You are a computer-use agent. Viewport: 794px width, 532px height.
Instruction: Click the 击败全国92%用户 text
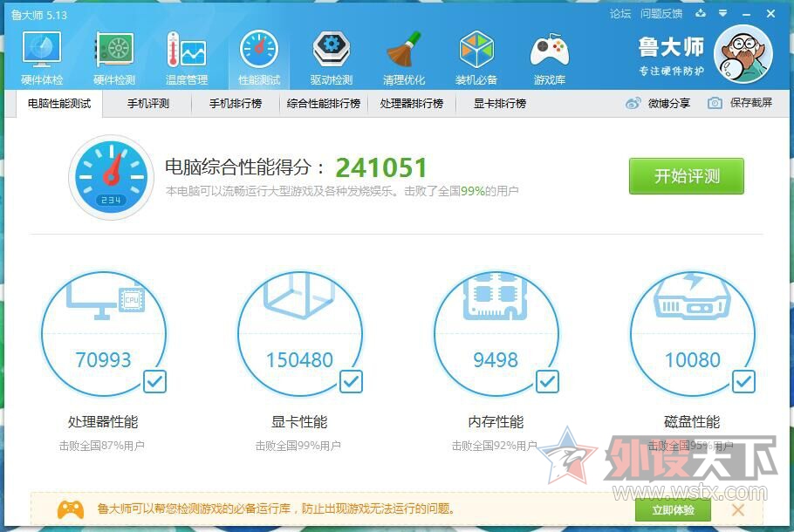494,446
